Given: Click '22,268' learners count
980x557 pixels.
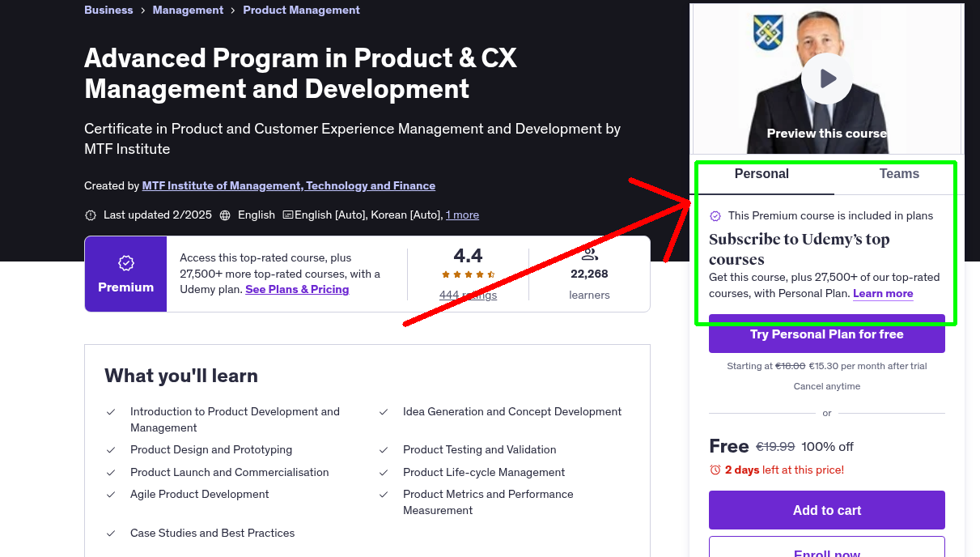Looking at the screenshot, I should pyautogui.click(x=589, y=274).
